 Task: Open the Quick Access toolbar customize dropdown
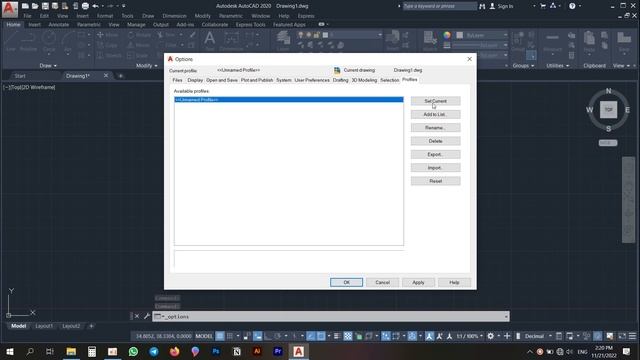(124, 6)
